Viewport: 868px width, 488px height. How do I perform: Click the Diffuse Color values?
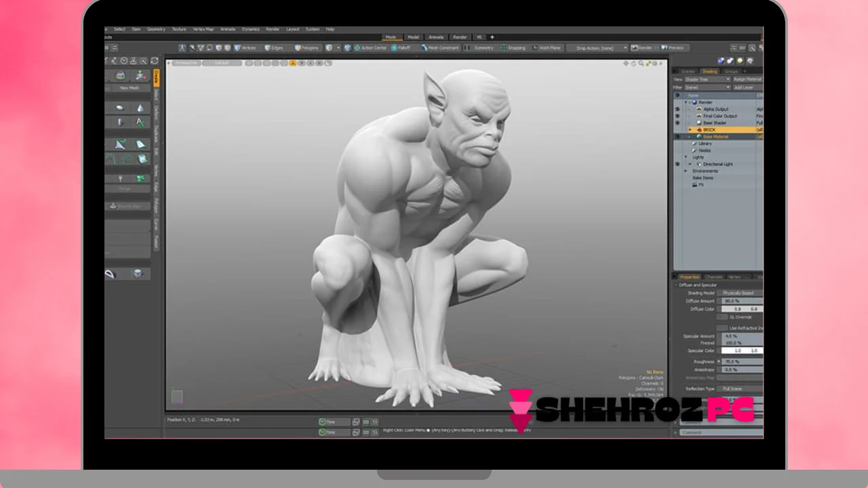click(x=742, y=308)
